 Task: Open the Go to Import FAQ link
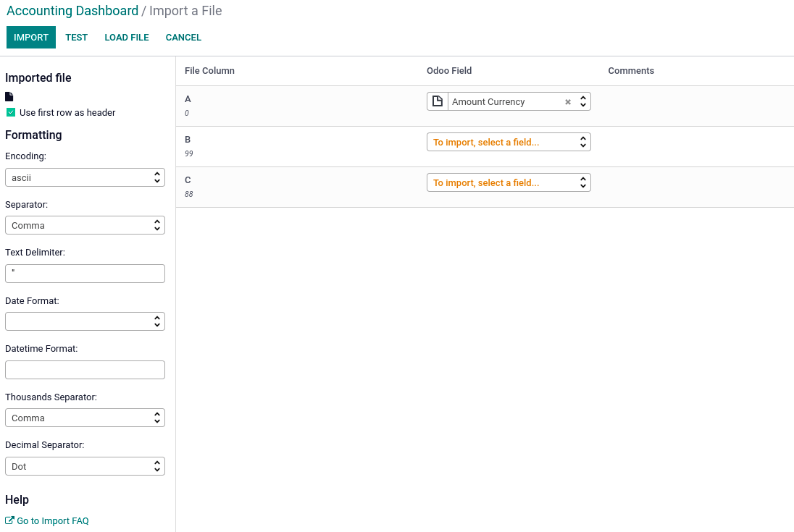point(52,520)
